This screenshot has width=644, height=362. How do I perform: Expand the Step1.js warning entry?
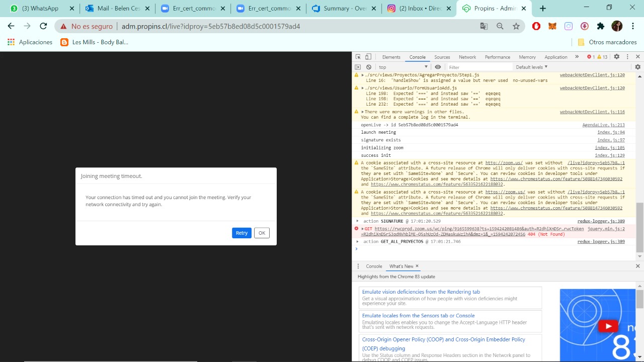tap(363, 75)
